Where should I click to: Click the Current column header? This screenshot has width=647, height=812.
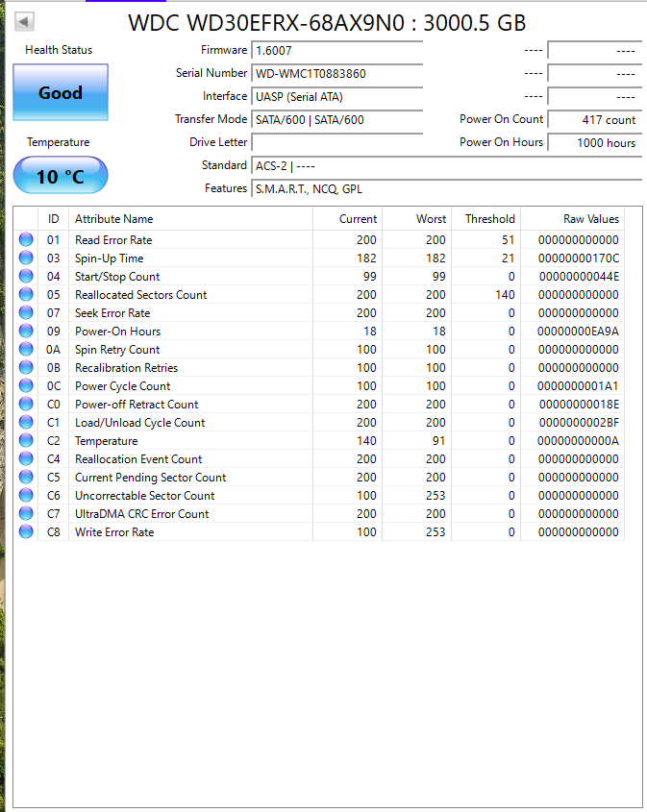pyautogui.click(x=348, y=218)
